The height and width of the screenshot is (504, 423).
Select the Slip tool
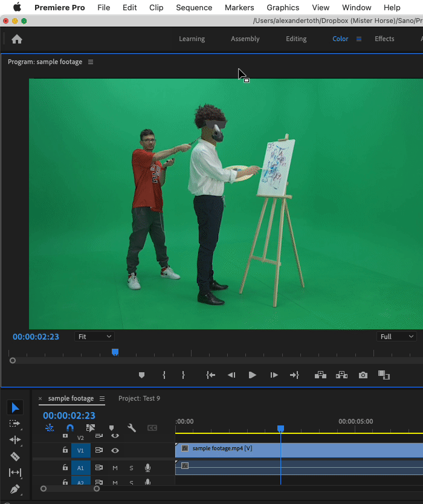(x=15, y=473)
